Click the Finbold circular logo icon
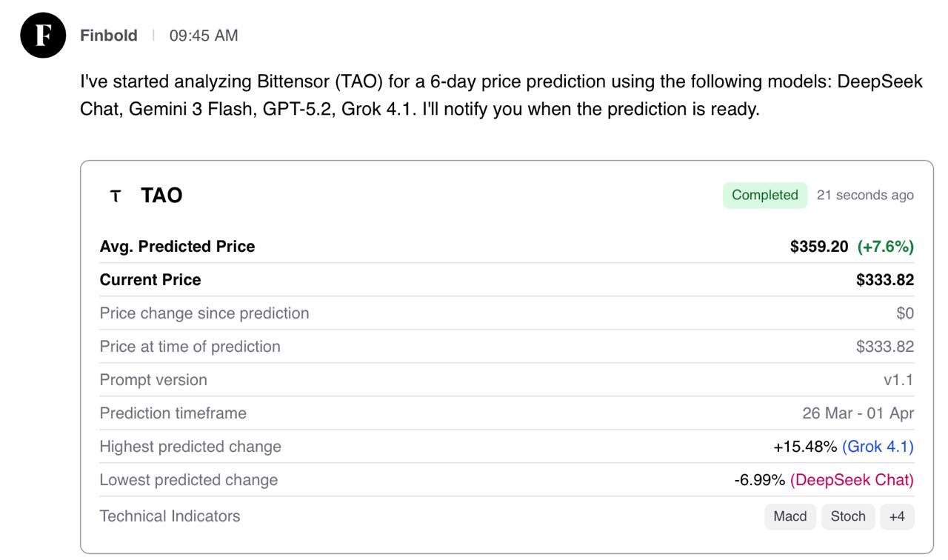Screen dimensions: 948x560 click(43, 34)
